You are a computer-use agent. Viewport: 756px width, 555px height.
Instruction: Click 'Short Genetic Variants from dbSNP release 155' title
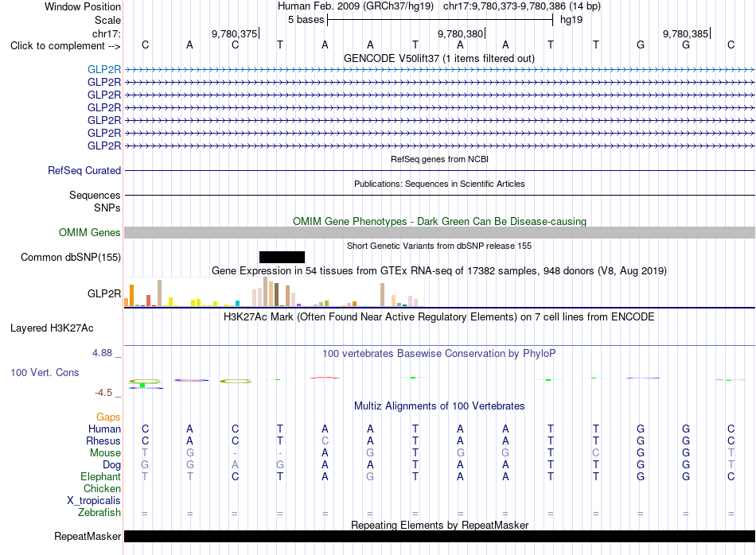tap(439, 246)
